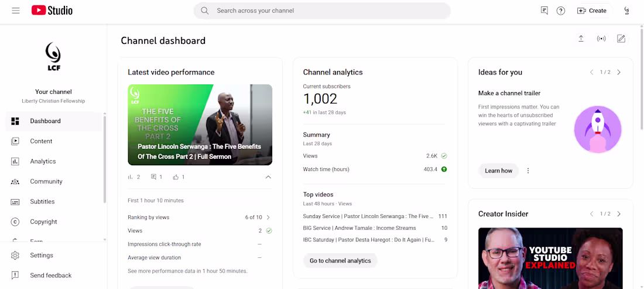
Task: Show next Creator Insider card
Action: 619,214
